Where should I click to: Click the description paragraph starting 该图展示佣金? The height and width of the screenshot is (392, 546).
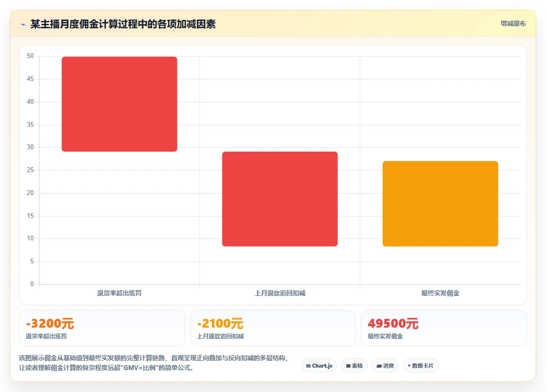pos(154,363)
